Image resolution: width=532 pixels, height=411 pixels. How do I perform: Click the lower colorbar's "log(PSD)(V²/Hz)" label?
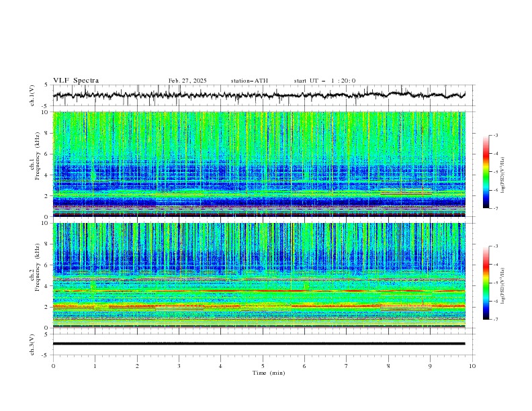coord(503,285)
